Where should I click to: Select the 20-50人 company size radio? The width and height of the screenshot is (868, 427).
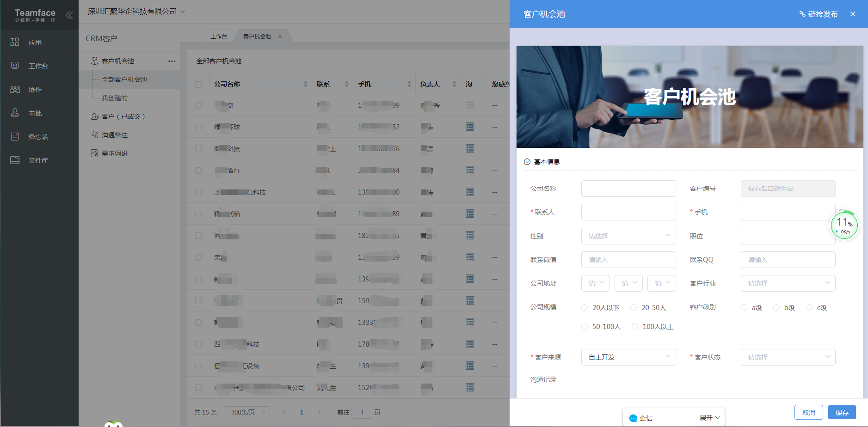(634, 307)
